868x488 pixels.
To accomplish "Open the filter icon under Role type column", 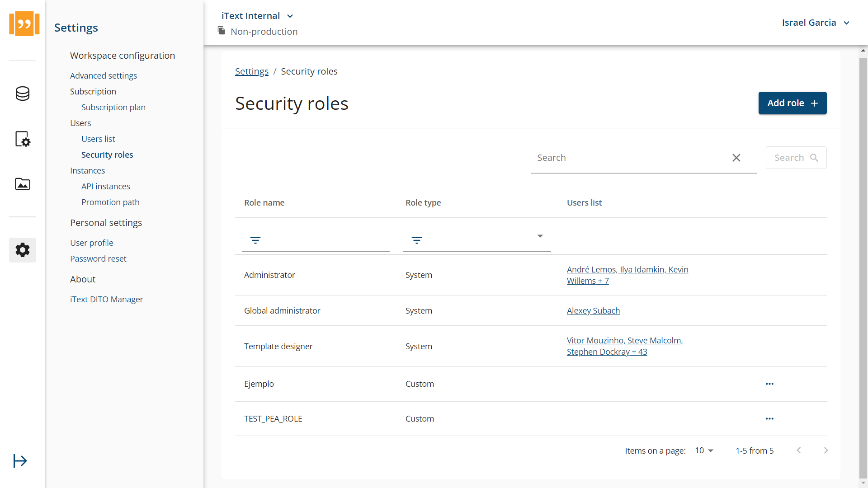I will (416, 240).
